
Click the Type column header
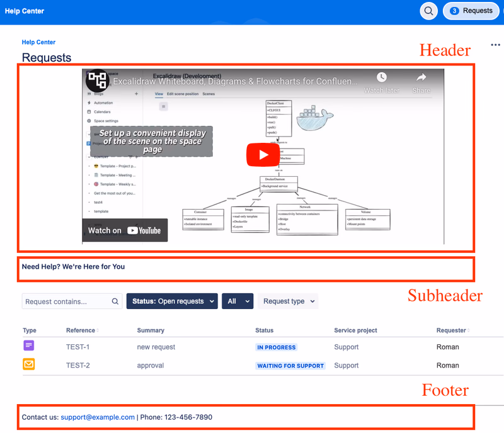[30, 330]
